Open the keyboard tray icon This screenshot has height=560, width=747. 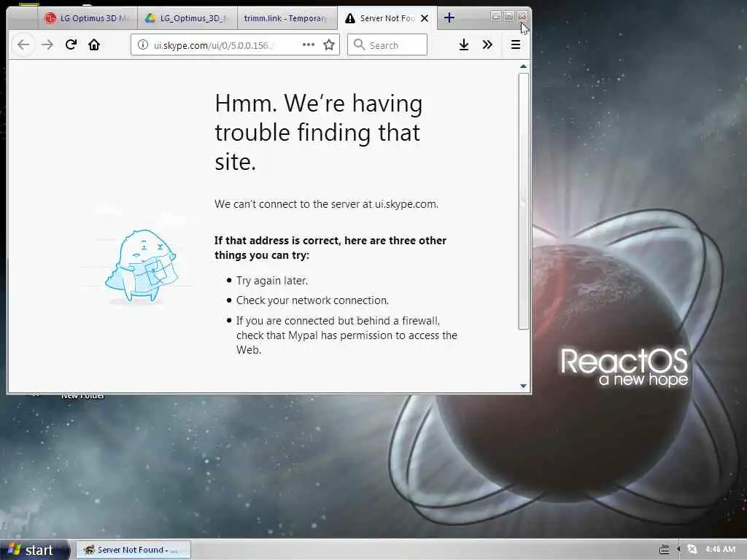(664, 550)
